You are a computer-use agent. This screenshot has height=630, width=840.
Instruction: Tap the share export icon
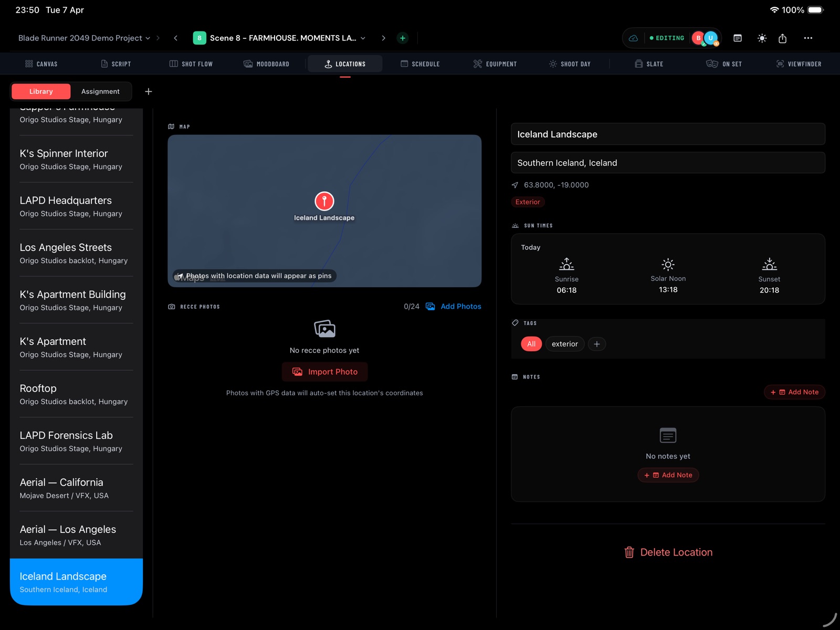tap(782, 38)
